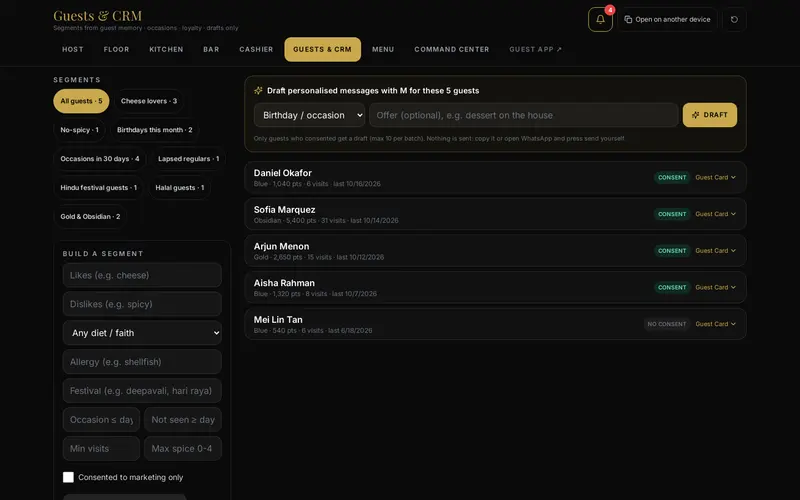Click Daniel Okafor's CONSENT badge
This screenshot has height=500, width=800.
coord(672,178)
